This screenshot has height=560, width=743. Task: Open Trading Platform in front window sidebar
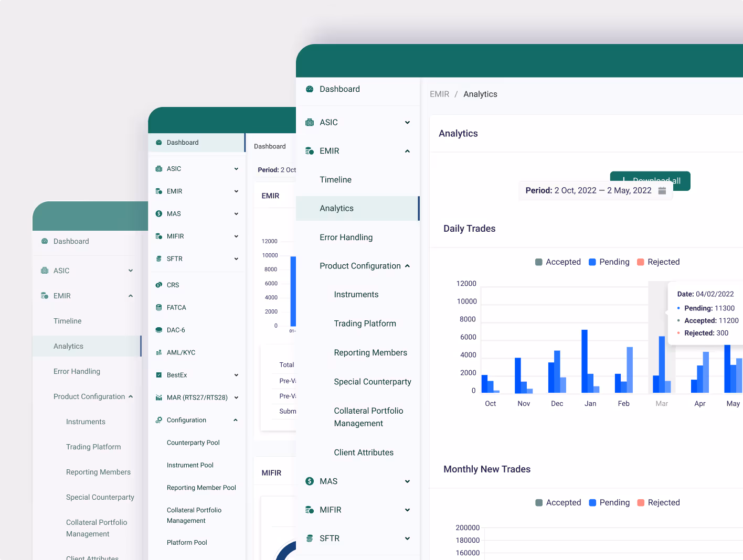tap(365, 324)
